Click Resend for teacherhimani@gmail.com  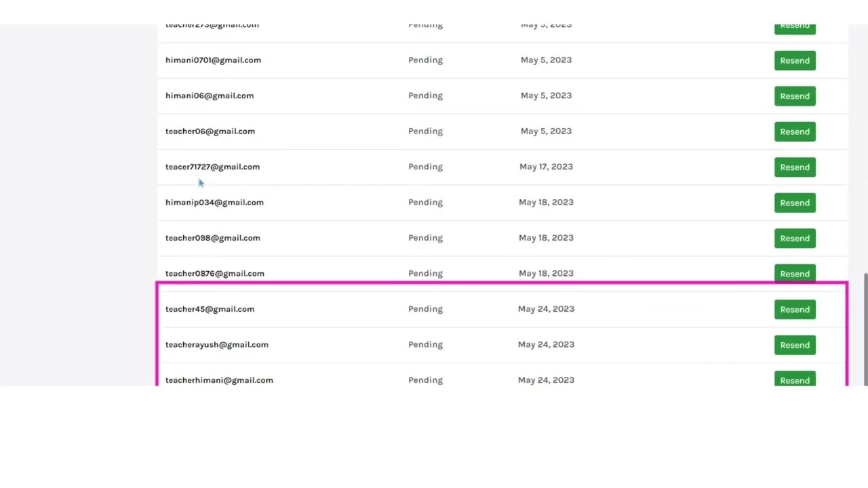(795, 380)
